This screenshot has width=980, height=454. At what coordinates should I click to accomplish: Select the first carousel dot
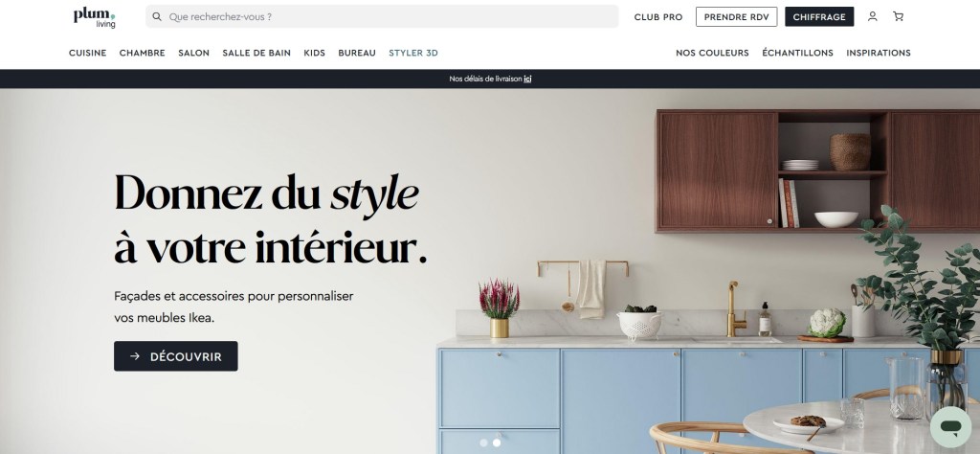(483, 443)
